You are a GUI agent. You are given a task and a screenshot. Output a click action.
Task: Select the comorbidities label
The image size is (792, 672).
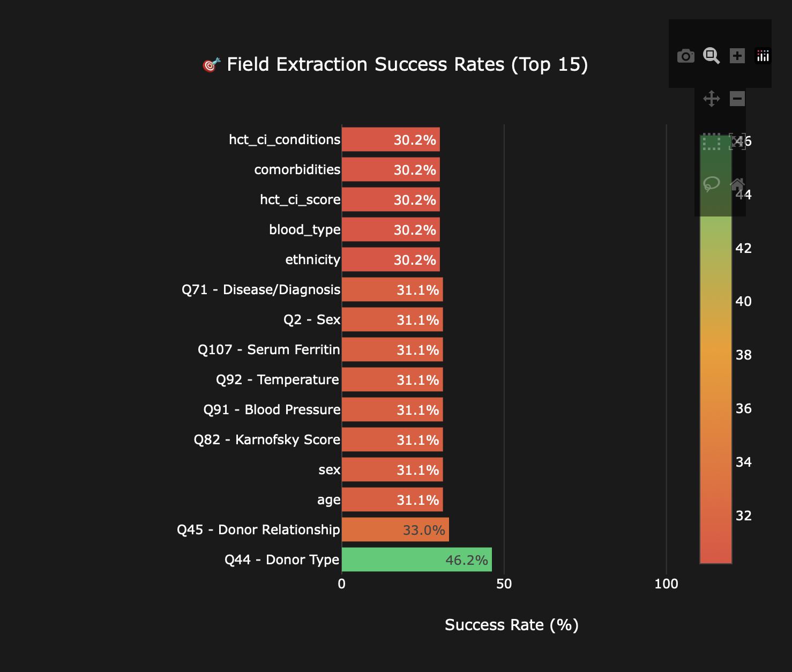pos(297,169)
